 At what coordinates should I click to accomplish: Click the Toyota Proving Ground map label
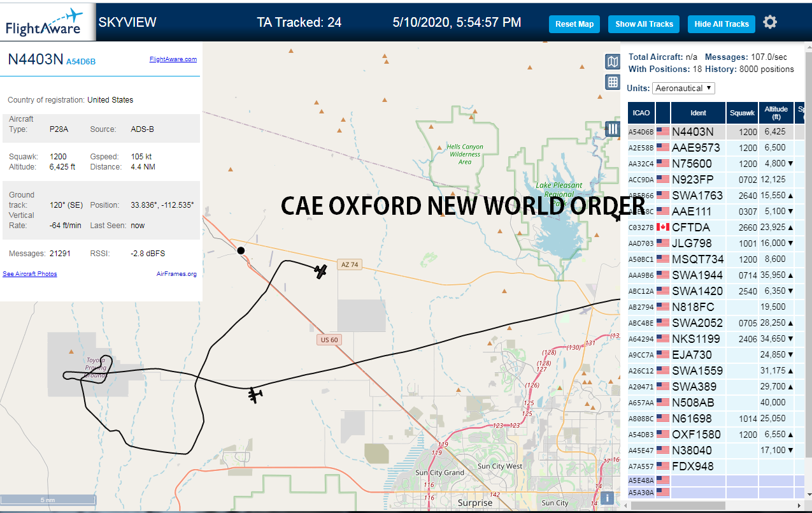[x=96, y=368]
